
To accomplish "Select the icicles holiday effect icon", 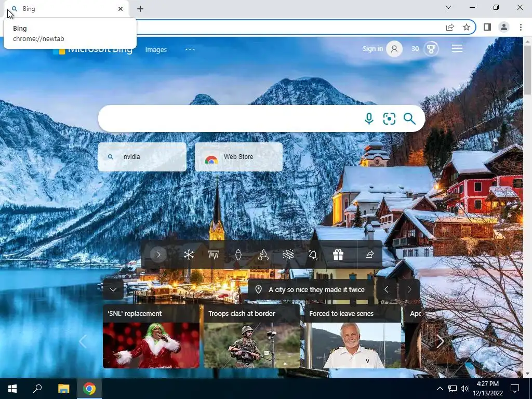I will (214, 255).
